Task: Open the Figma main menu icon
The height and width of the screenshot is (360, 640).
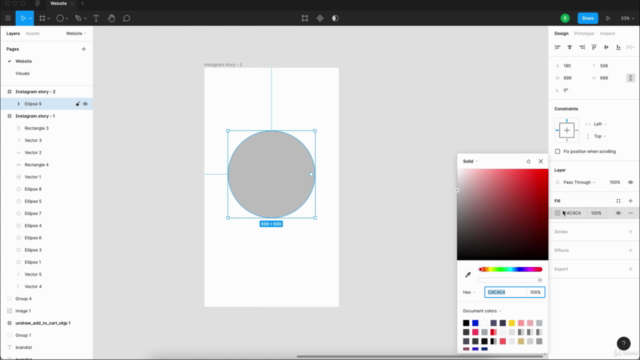Action: [x=8, y=18]
